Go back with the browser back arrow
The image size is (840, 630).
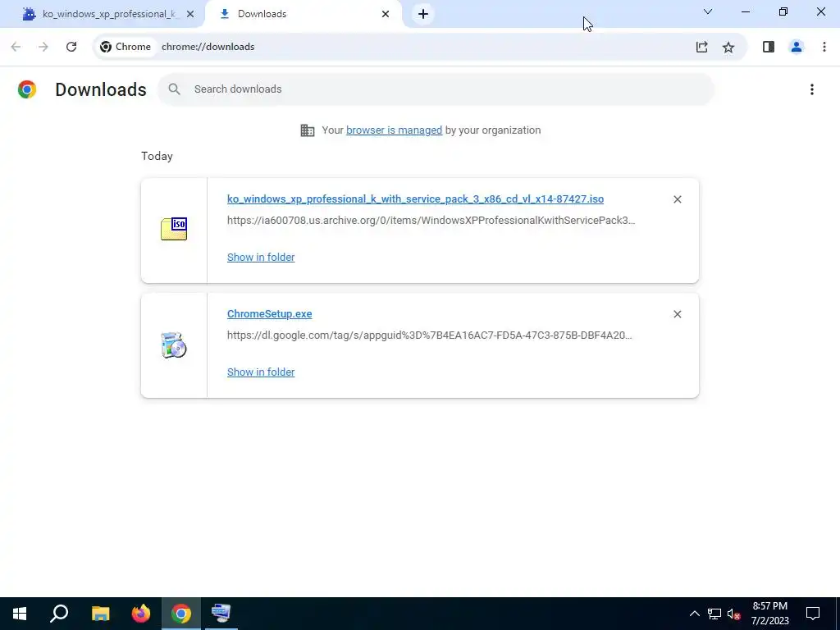pos(16,47)
